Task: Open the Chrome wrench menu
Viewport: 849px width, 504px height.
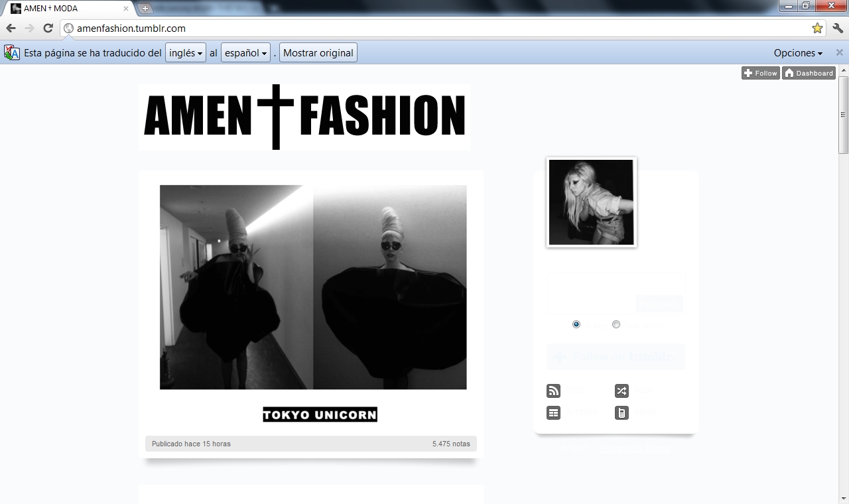Action: click(838, 29)
